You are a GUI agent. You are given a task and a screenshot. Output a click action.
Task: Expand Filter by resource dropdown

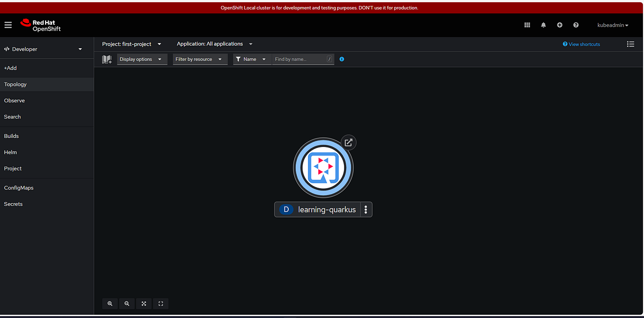pyautogui.click(x=200, y=59)
